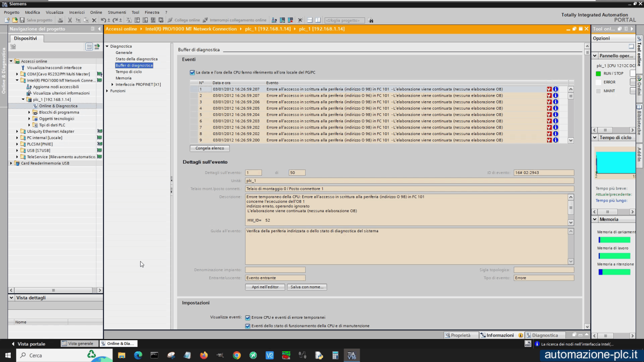Uncheck Errore CPU ed eventi temporanei
Viewport: 644px width, 362px height.
click(248, 318)
